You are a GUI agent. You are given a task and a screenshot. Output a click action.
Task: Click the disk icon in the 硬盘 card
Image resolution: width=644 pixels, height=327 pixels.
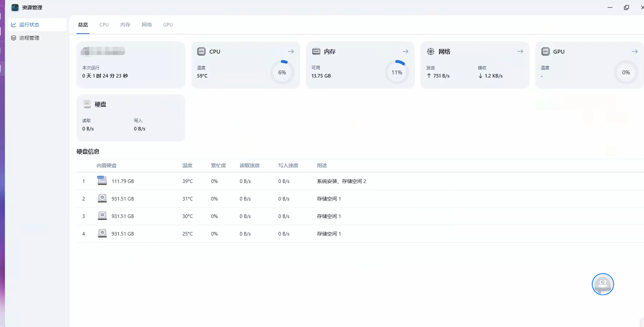click(87, 104)
